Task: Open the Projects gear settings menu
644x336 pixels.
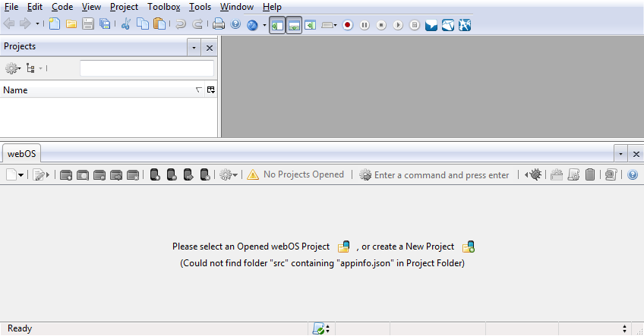Action: [x=13, y=68]
